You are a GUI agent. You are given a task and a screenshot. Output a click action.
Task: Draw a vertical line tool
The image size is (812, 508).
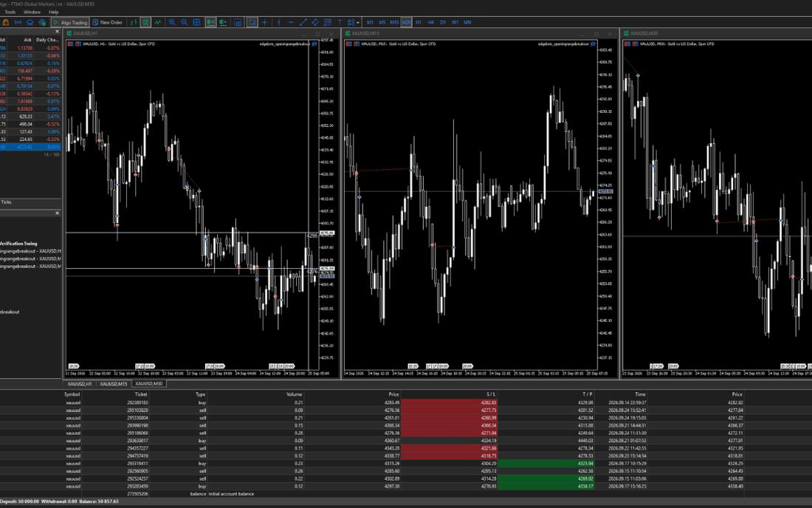[280, 22]
